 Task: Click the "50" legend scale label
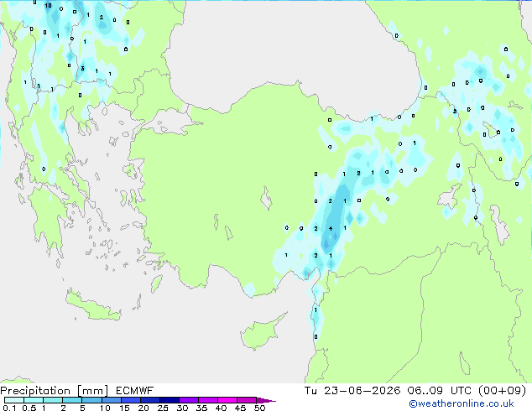(259, 408)
